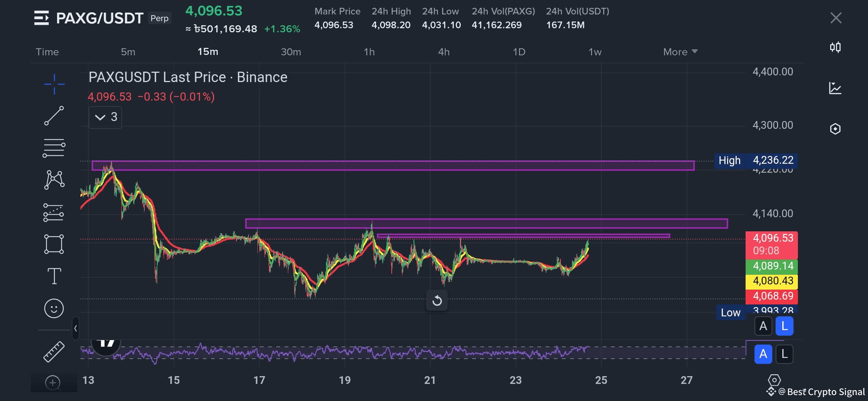
Task: Select the ruler measure tool
Action: pyautogui.click(x=54, y=351)
